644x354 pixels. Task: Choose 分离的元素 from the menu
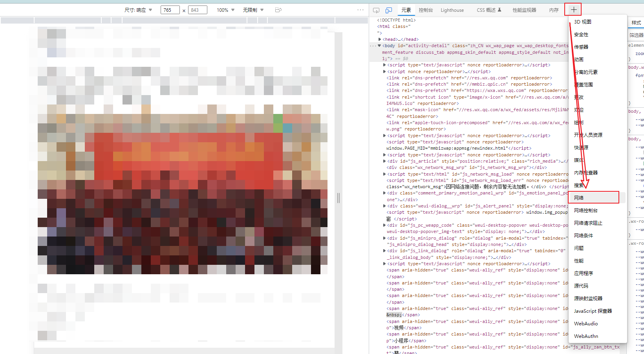tap(597, 72)
